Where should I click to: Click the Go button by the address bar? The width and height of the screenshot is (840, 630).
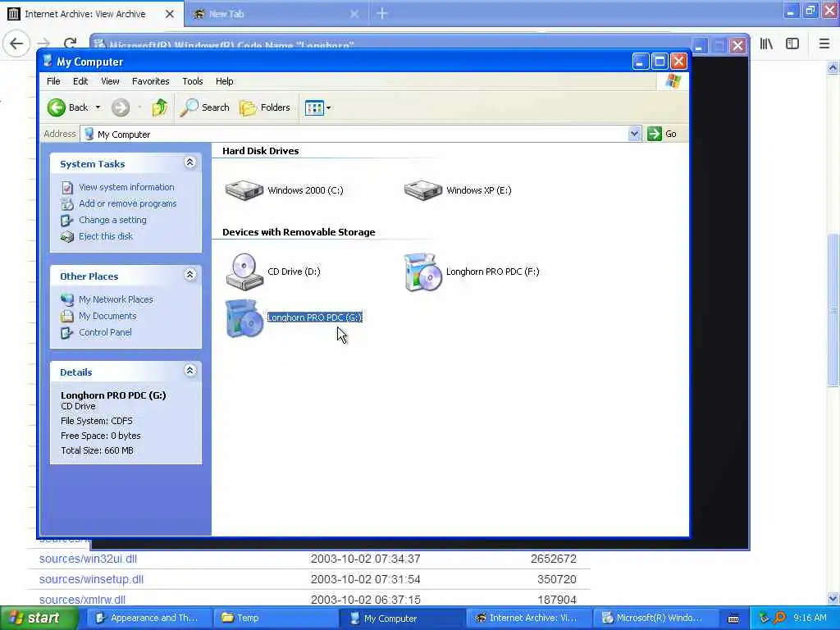point(662,134)
